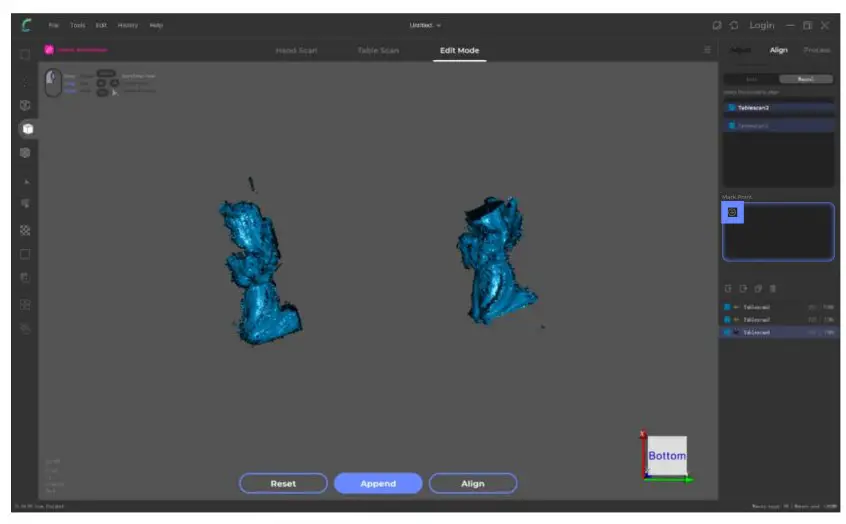Click the trash delete icon above model list
The image size is (846, 524).
point(773,289)
